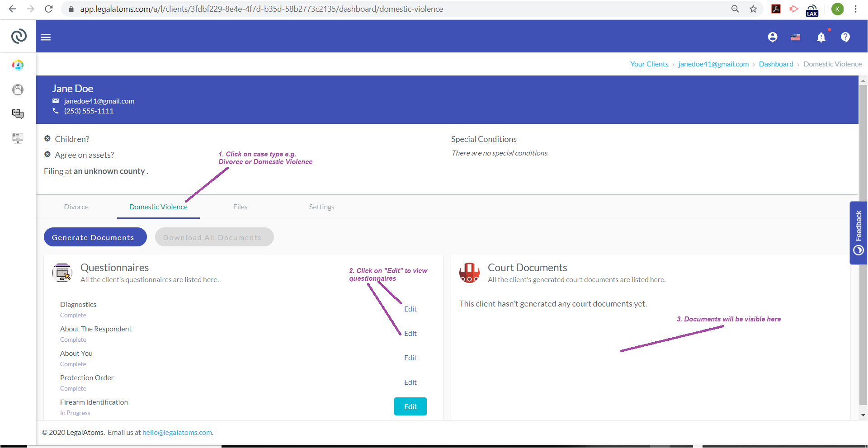Click the Download All Documents button
This screenshot has width=868, height=448.
[x=214, y=237]
